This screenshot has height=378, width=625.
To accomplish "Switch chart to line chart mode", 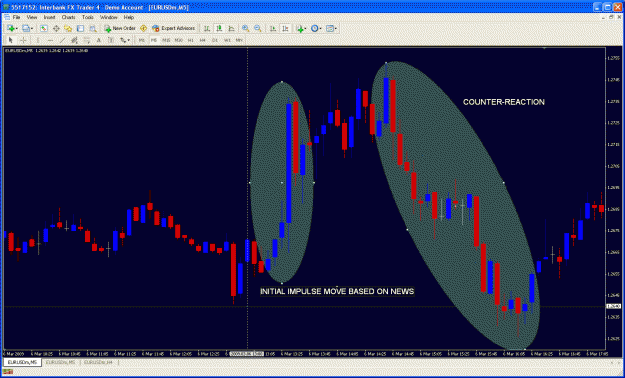I will 231,28.
